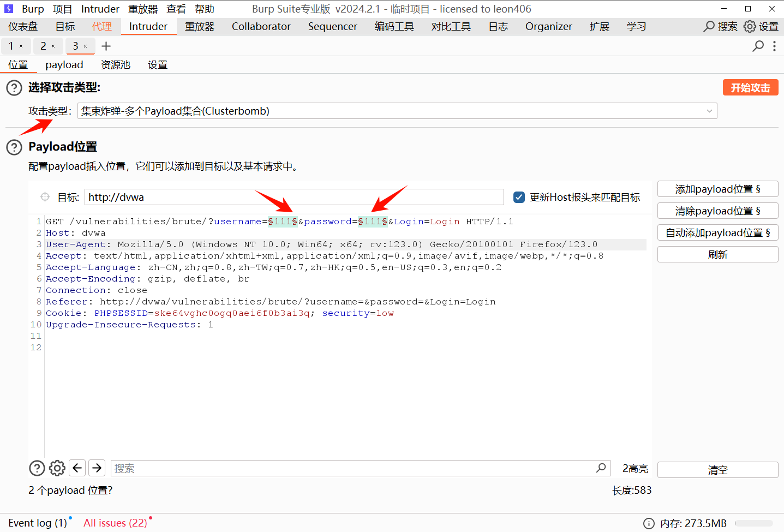Click the 目标 http://dvwa input field

pos(294,197)
